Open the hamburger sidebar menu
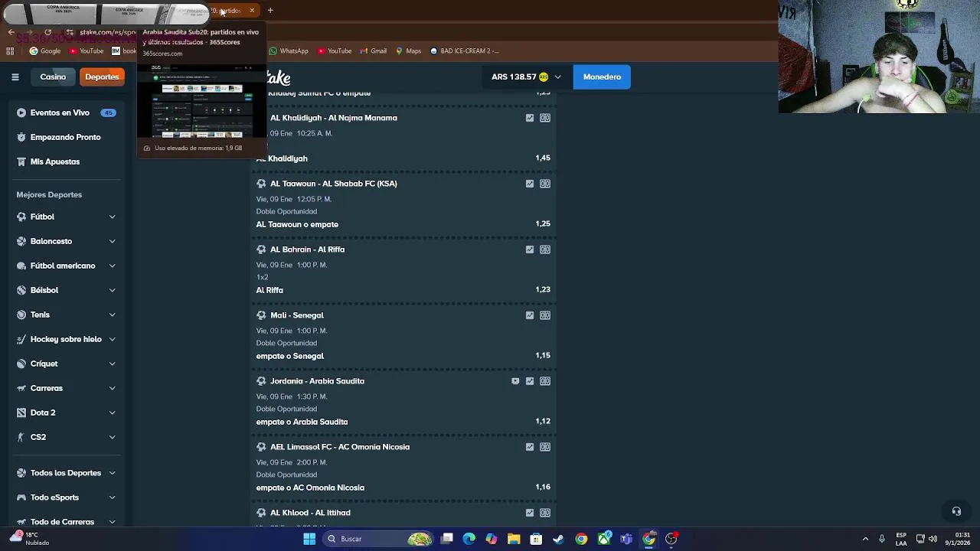The height and width of the screenshot is (551, 980). (x=15, y=77)
